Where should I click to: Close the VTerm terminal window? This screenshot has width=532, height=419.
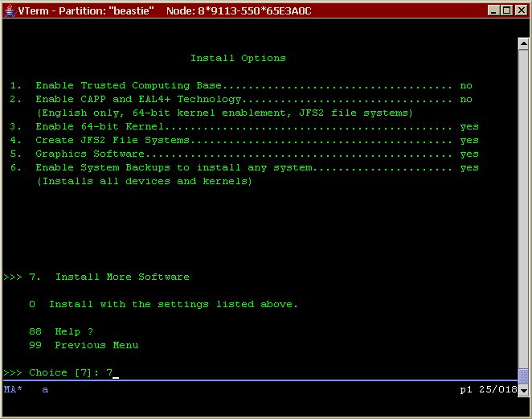[x=519, y=10]
